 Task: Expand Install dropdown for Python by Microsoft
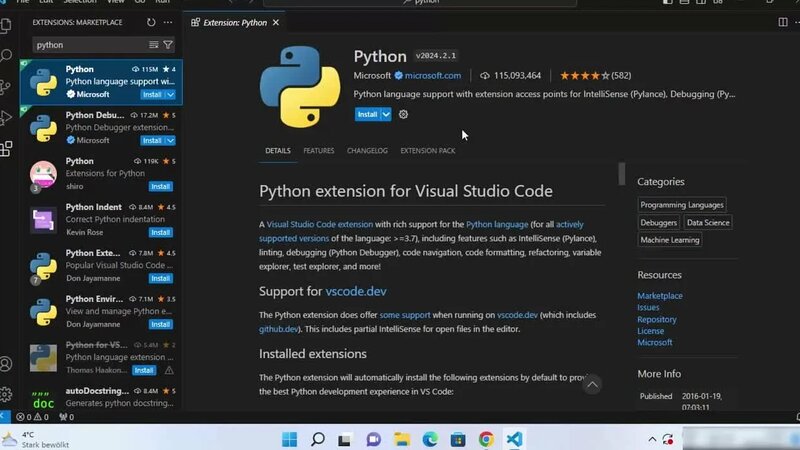click(x=170, y=94)
